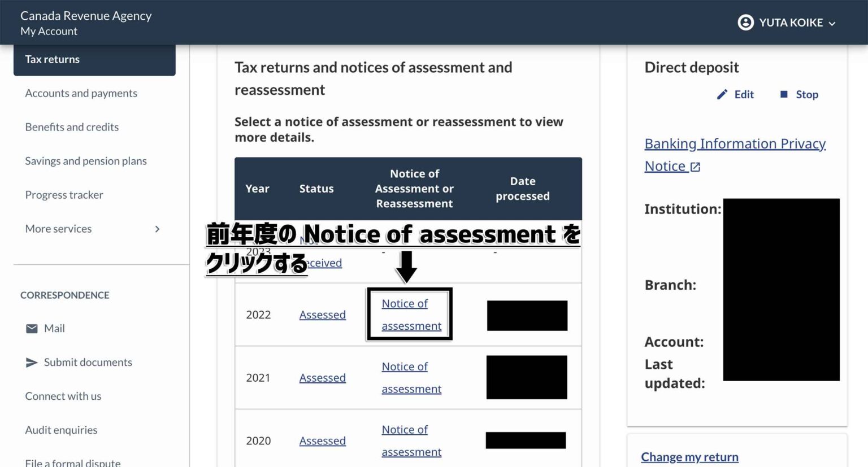Open the Connect with us page
The height and width of the screenshot is (467, 868).
coord(63,396)
